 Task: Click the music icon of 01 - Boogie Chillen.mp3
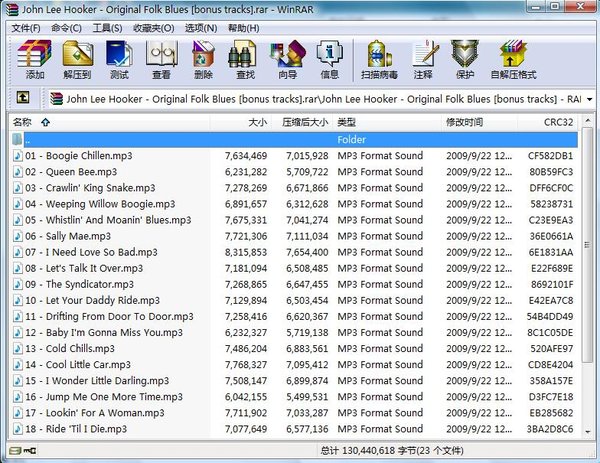pyautogui.click(x=18, y=155)
